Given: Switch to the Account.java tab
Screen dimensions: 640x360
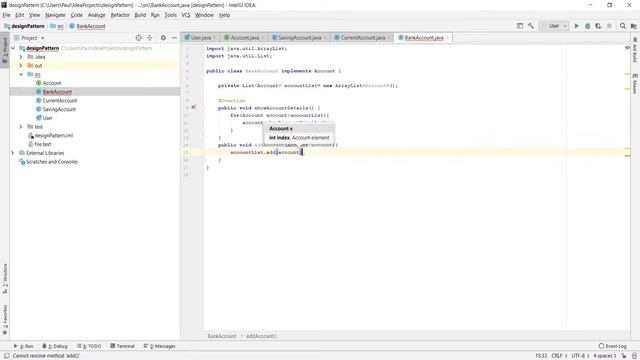Looking at the screenshot, I should tap(244, 38).
